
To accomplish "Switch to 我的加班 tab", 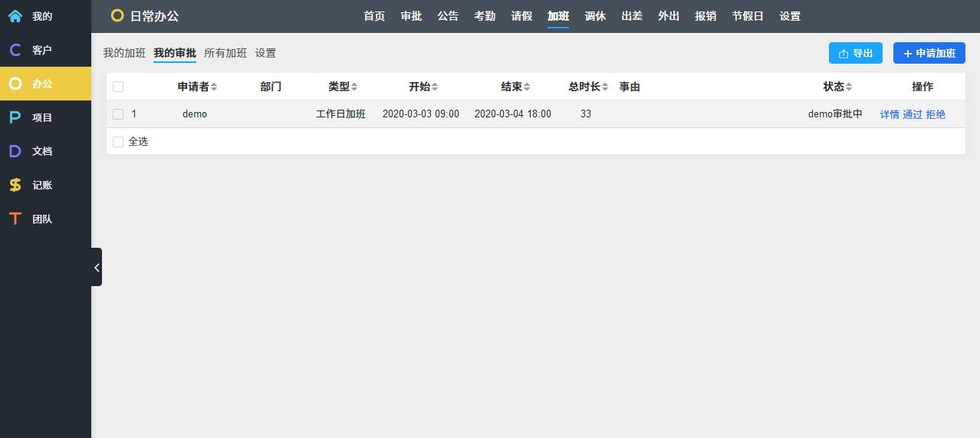I will click(124, 53).
